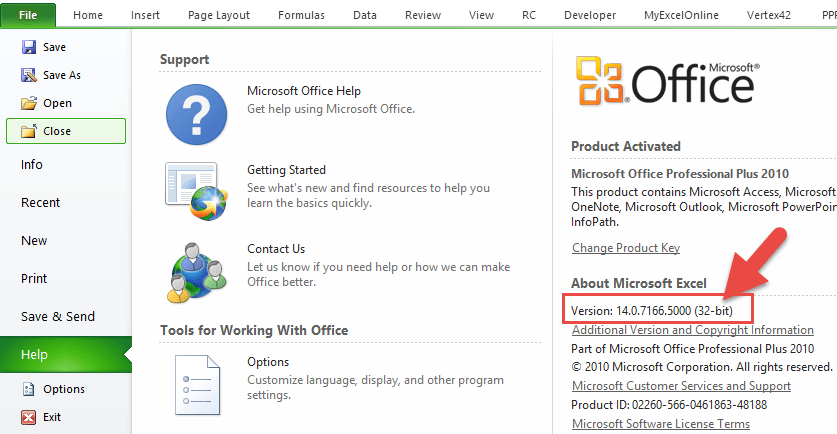Image resolution: width=837 pixels, height=434 pixels.
Task: Open Microsoft Software License Terms link
Action: [661, 424]
